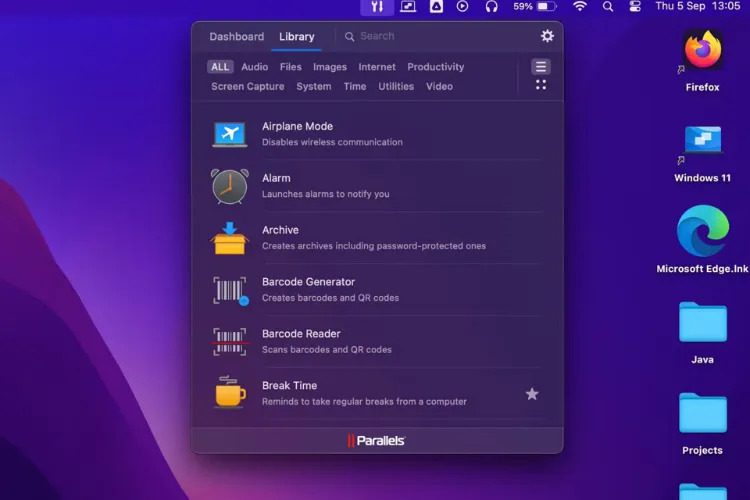Filter tools by Time category
The width and height of the screenshot is (750, 500).
355,87
